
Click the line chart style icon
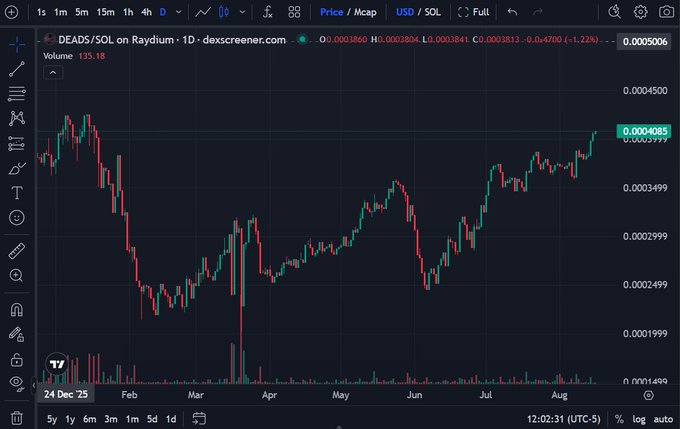point(203,12)
